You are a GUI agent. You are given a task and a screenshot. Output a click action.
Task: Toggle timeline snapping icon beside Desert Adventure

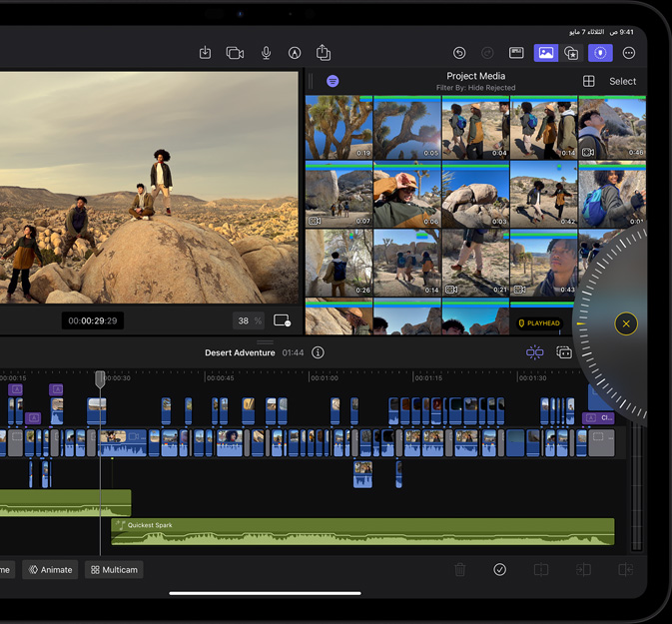pos(535,352)
